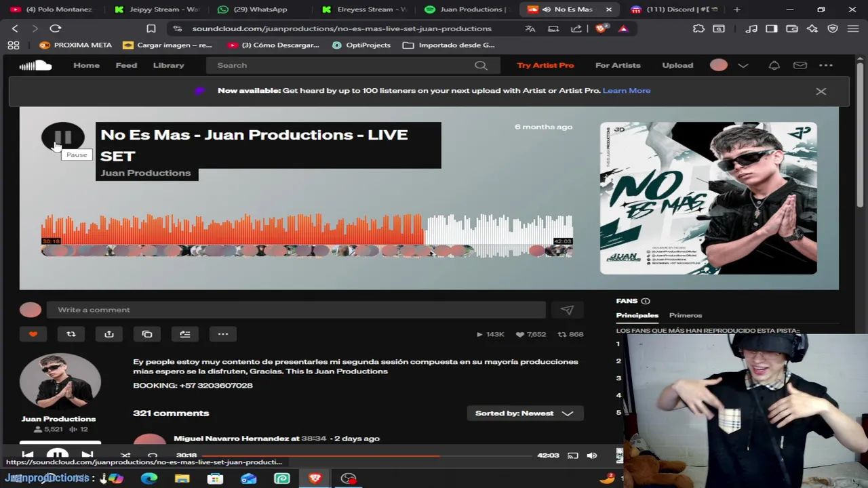Open the browser extensions puzzle icon
This screenshot has width=868, height=488.
[698, 28]
